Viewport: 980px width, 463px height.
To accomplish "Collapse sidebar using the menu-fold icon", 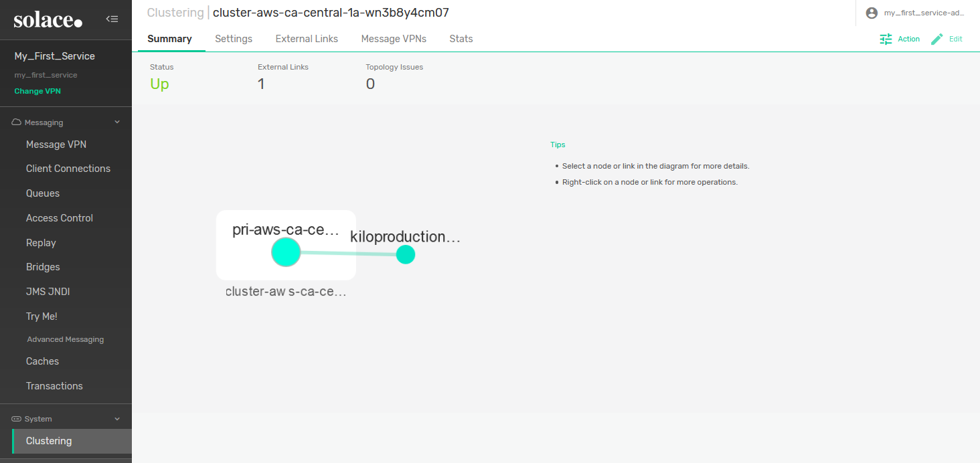I will click(x=112, y=19).
